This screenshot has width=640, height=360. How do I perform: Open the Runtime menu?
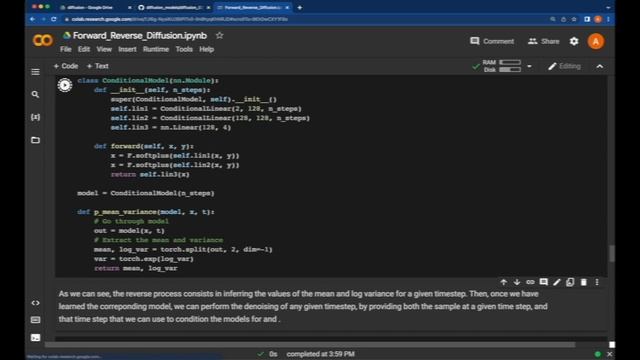156,49
